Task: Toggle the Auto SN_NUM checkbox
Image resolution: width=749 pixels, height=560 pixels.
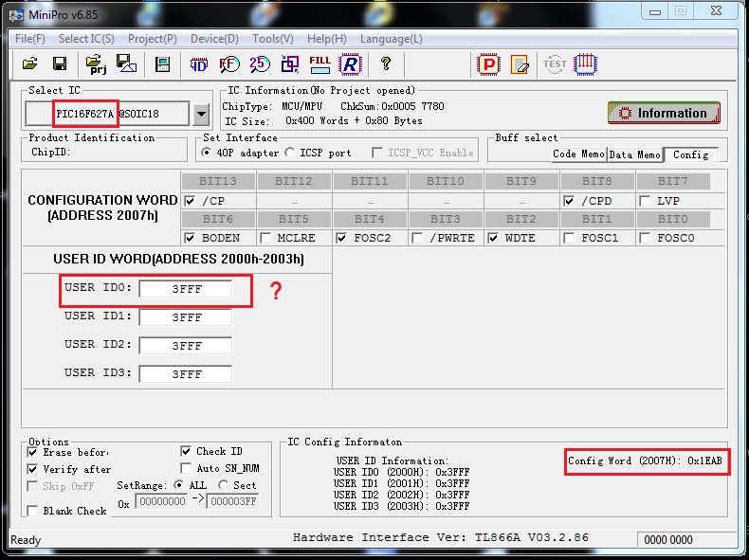Action: click(186, 468)
